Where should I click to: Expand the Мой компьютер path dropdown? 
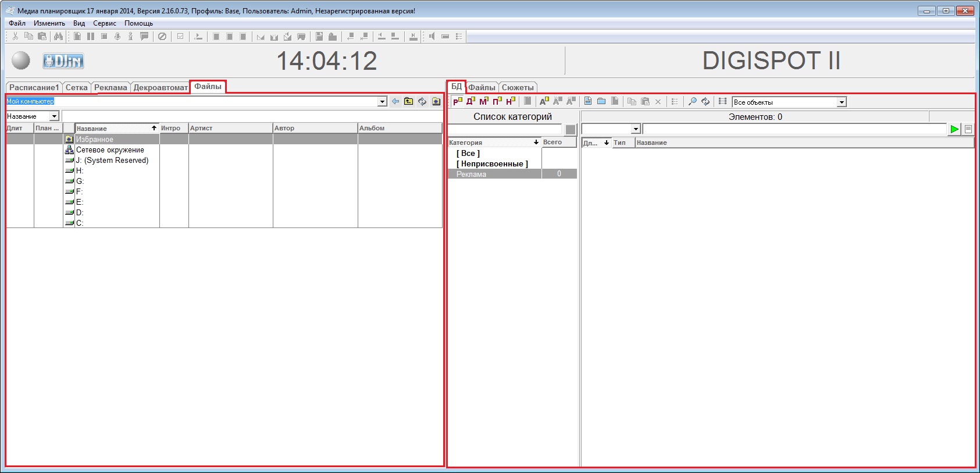tap(382, 102)
